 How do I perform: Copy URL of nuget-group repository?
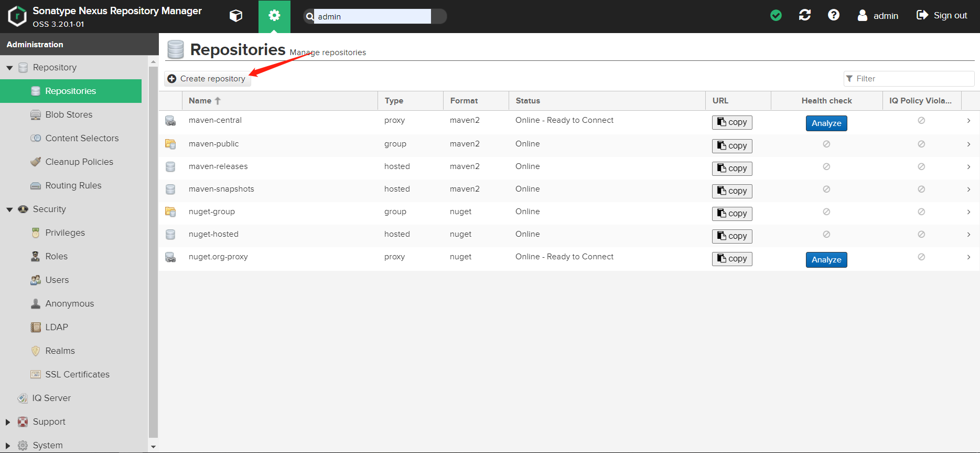click(732, 214)
